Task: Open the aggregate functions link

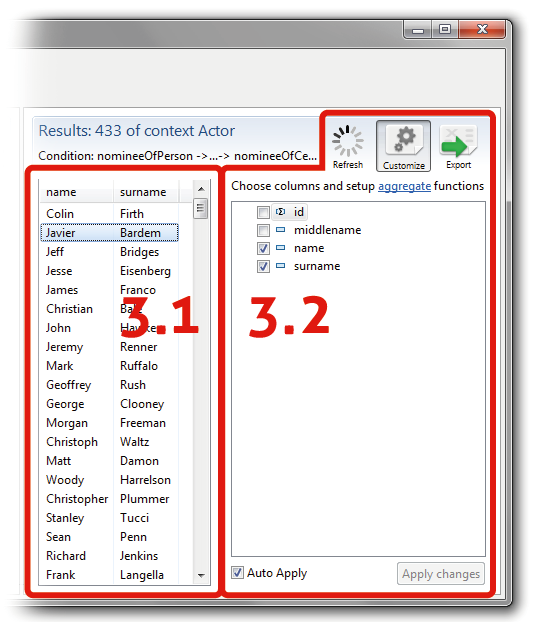Action: coord(404,186)
